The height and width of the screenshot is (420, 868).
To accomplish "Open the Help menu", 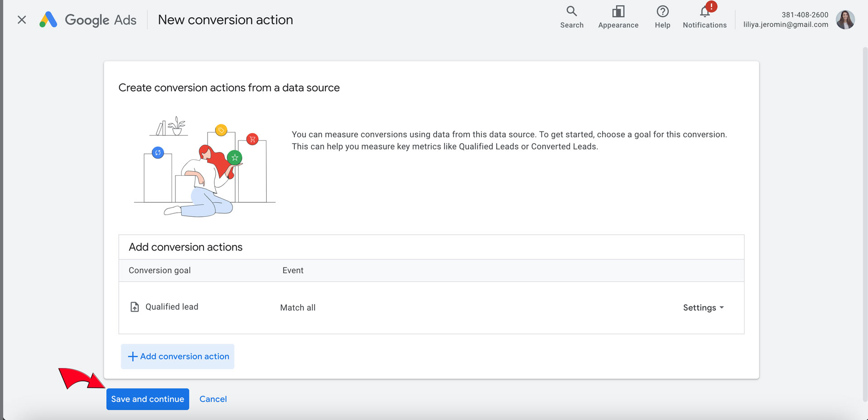I will tap(662, 17).
